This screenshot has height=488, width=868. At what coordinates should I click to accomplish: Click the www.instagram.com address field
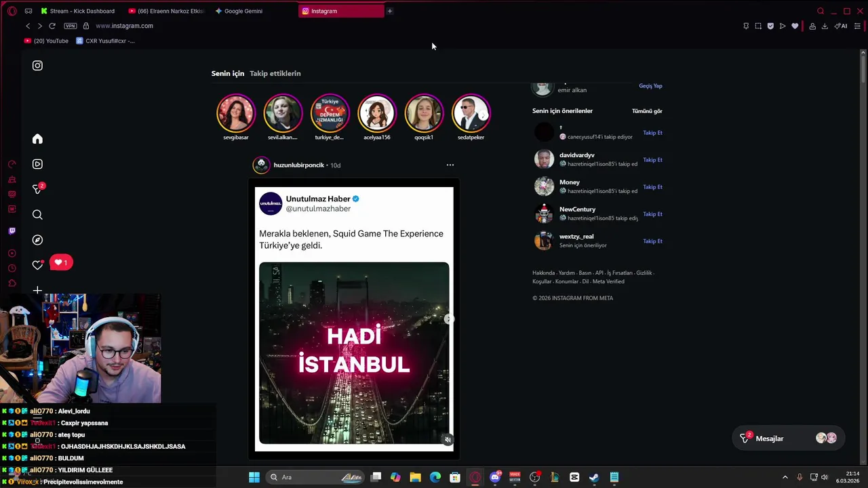[124, 26]
